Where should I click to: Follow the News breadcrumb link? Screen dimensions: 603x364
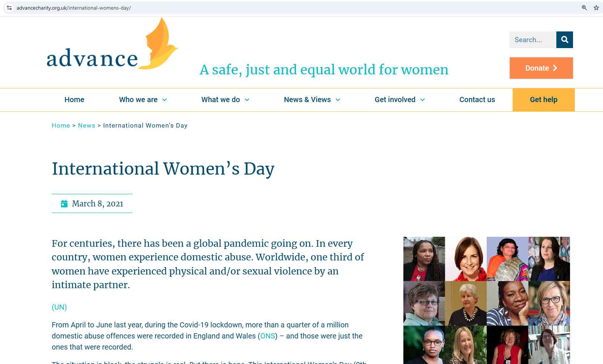click(x=87, y=125)
